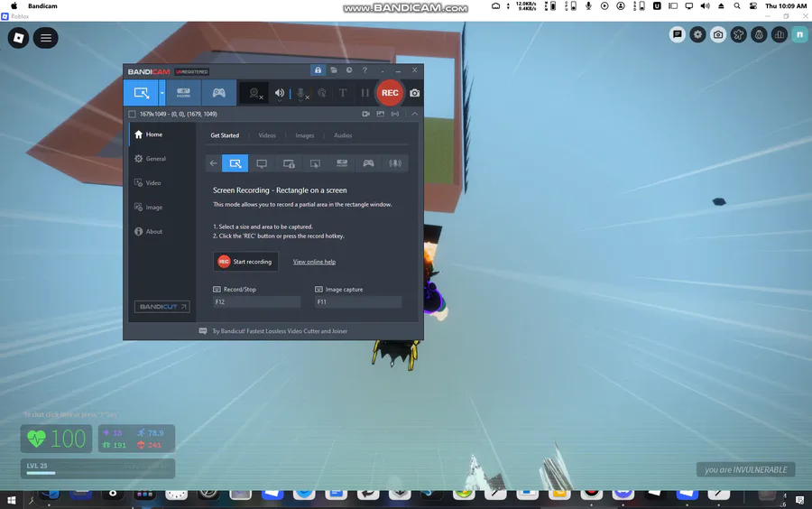812x509 pixels.
Task: Open the output folder icon in title bar
Action: click(334, 69)
